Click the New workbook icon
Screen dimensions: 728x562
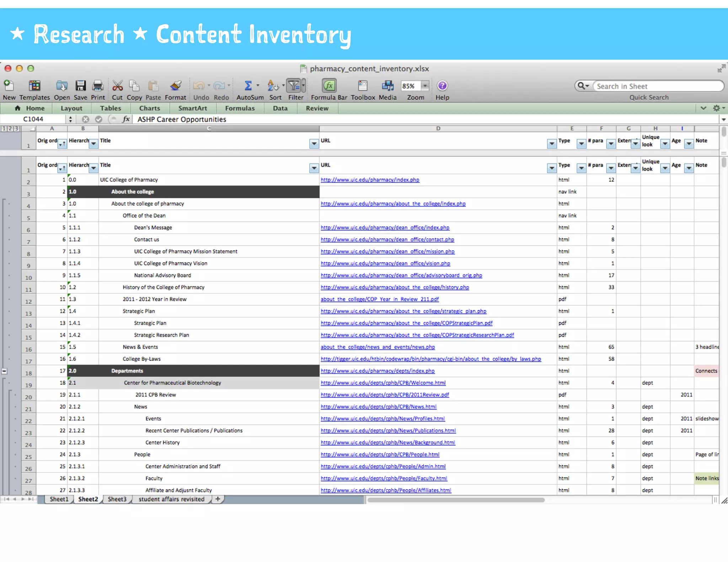coord(9,86)
